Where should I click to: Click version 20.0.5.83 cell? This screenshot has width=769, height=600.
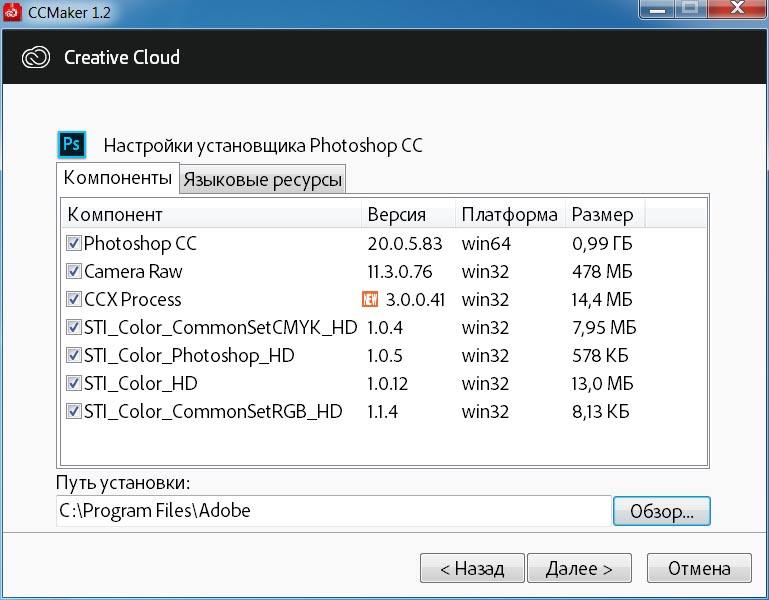coord(405,243)
